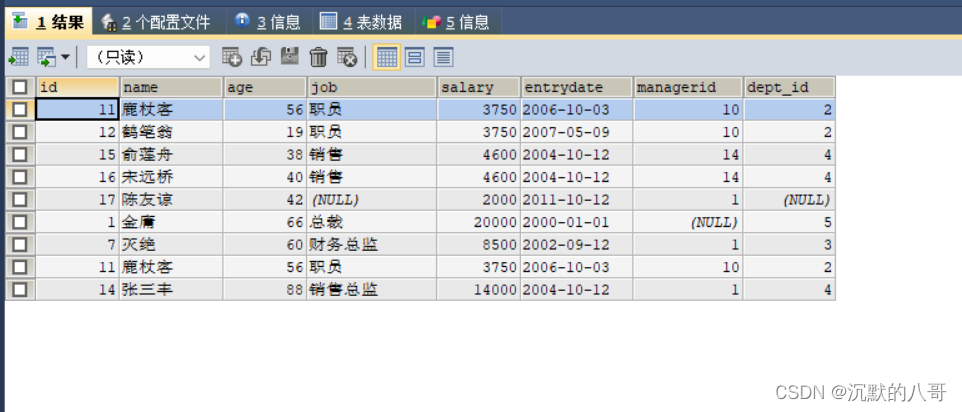Select the (NULL) job cell for 陈友谅
Screen dimensions: 962x412
point(372,199)
